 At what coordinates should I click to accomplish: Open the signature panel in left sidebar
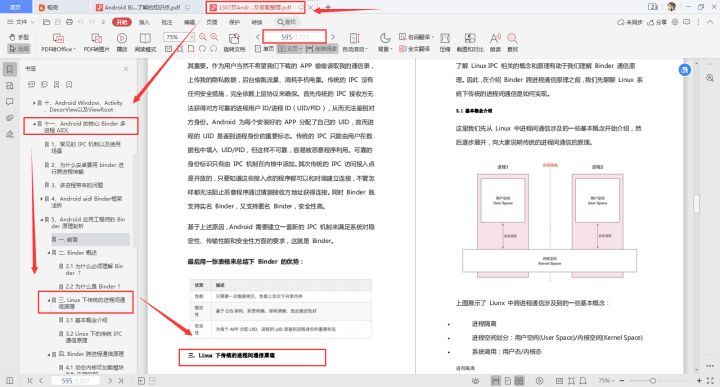coord(10,134)
